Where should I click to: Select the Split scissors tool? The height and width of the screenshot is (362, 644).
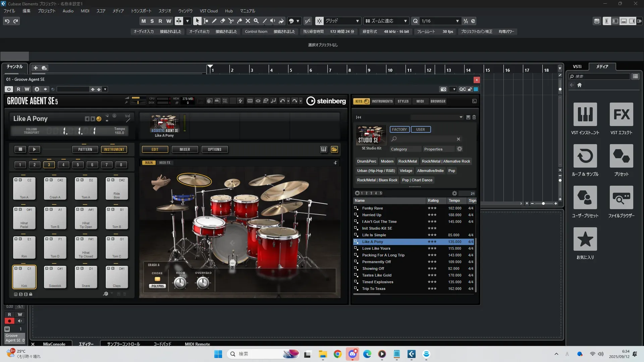click(231, 21)
